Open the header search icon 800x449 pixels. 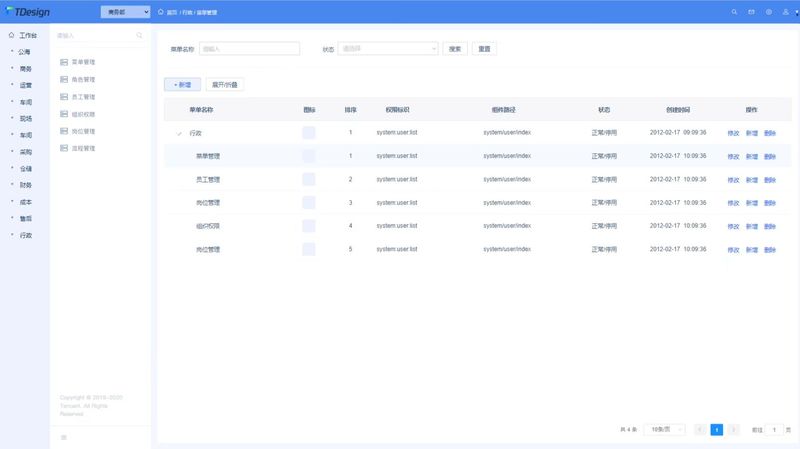pyautogui.click(x=734, y=12)
